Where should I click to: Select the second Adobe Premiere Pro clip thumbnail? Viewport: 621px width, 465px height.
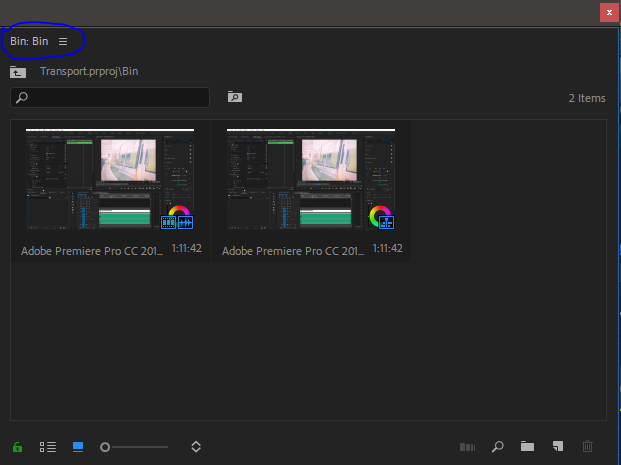(311, 179)
